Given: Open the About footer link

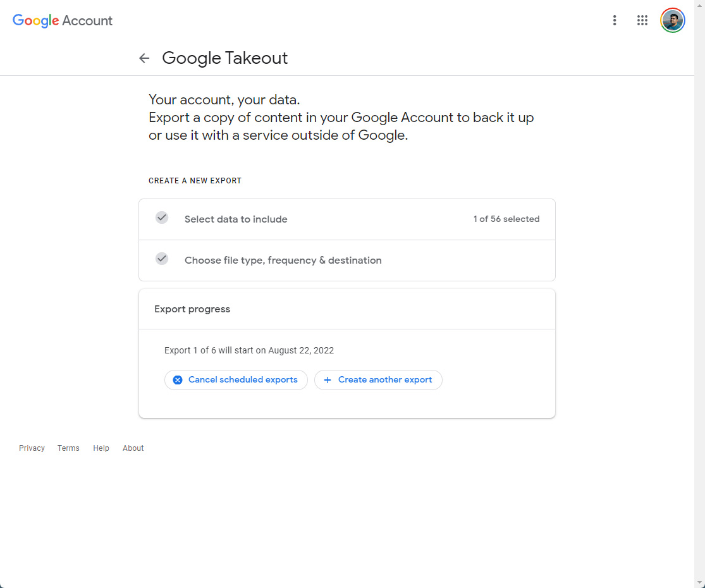Looking at the screenshot, I should tap(133, 448).
